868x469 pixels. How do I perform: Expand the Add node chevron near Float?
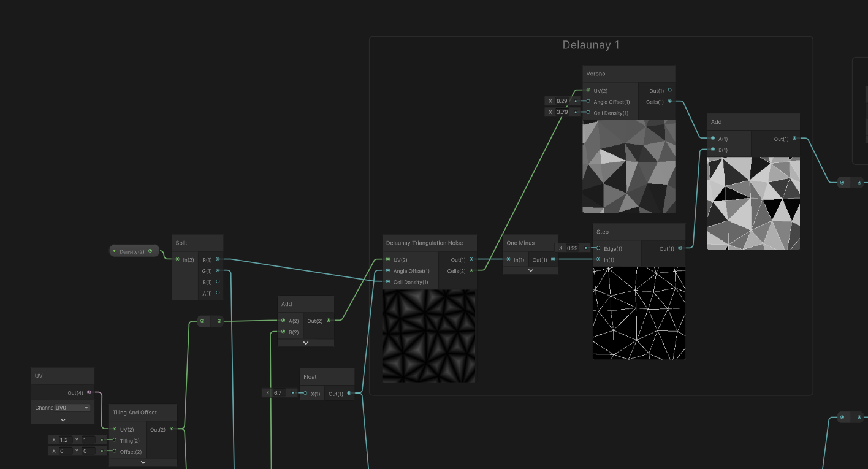[306, 343]
